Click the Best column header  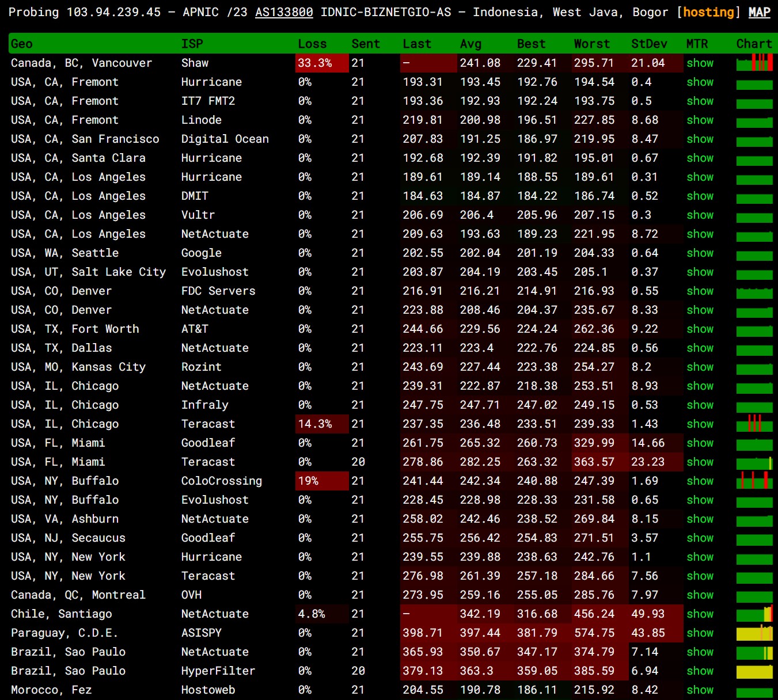531,44
